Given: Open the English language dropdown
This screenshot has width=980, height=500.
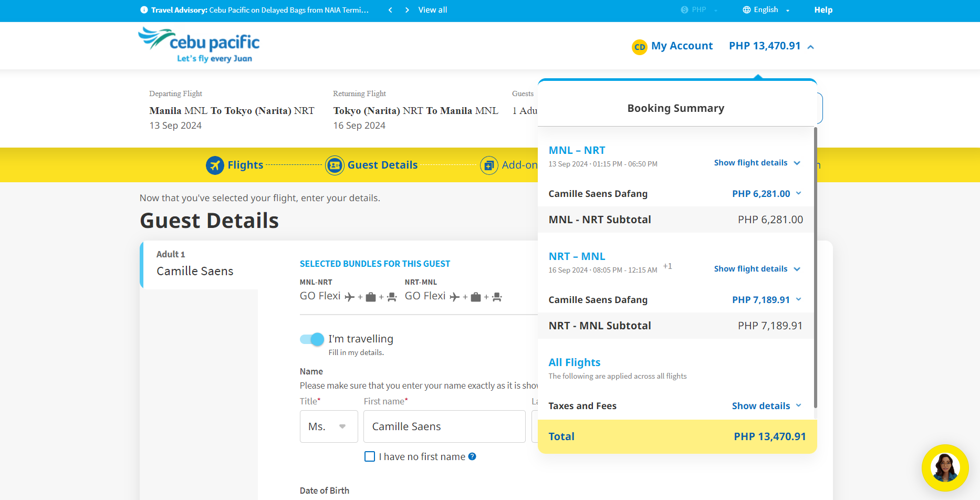Looking at the screenshot, I should [766, 10].
